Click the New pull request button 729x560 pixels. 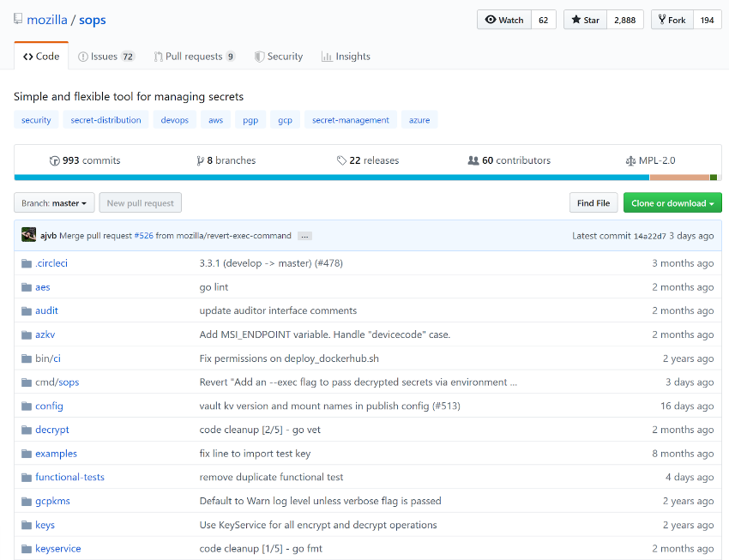coord(141,203)
